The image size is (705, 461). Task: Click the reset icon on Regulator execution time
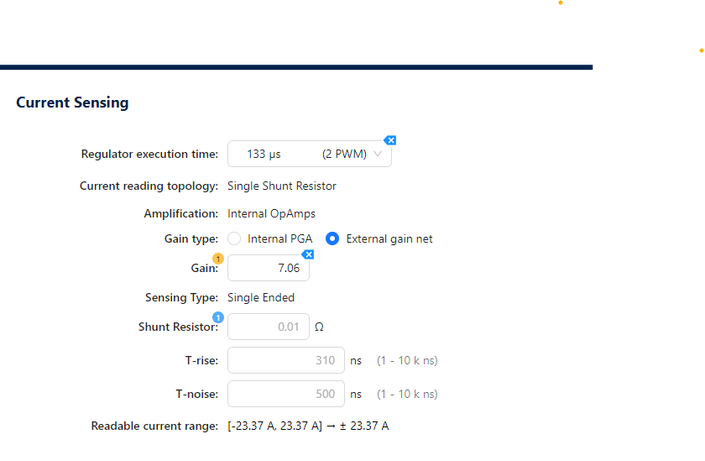tap(391, 140)
